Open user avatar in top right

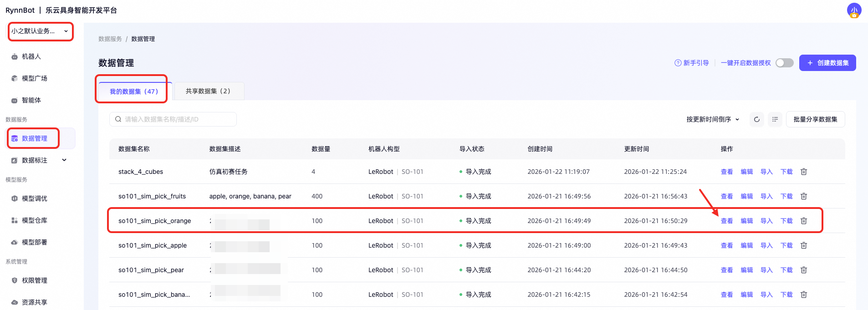click(854, 10)
